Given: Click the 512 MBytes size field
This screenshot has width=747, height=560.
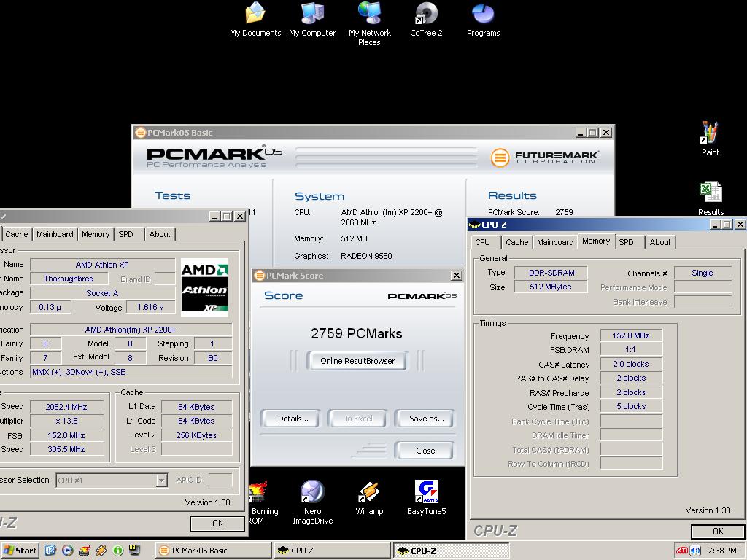Looking at the screenshot, I should (551, 287).
